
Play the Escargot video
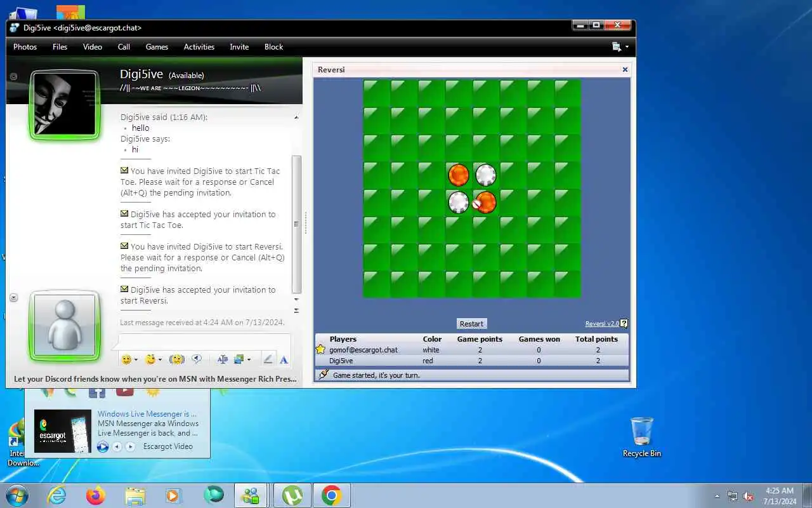tap(103, 446)
